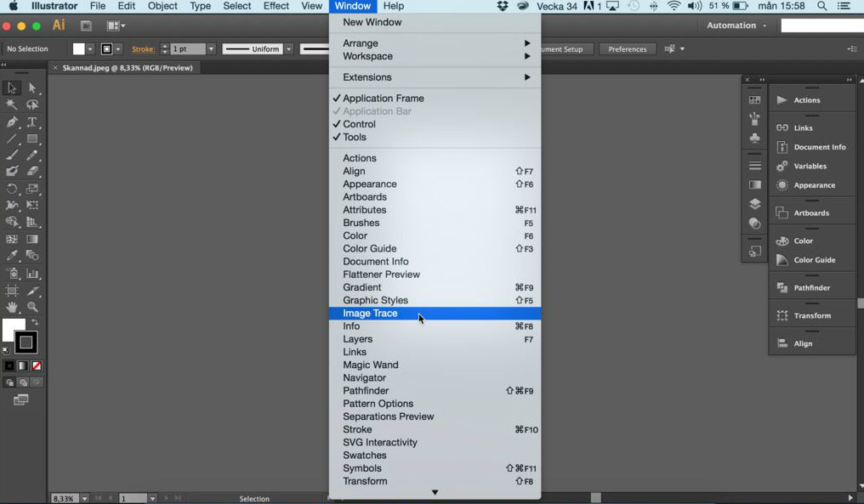Click the white Fill box in Tools panel
Screen dimensions: 864x504
point(12,328)
